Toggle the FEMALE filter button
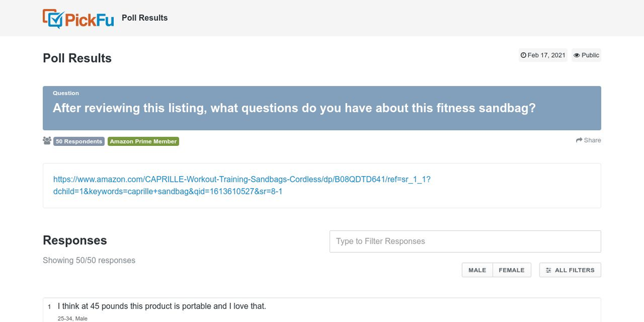This screenshot has height=322, width=644. tap(512, 270)
